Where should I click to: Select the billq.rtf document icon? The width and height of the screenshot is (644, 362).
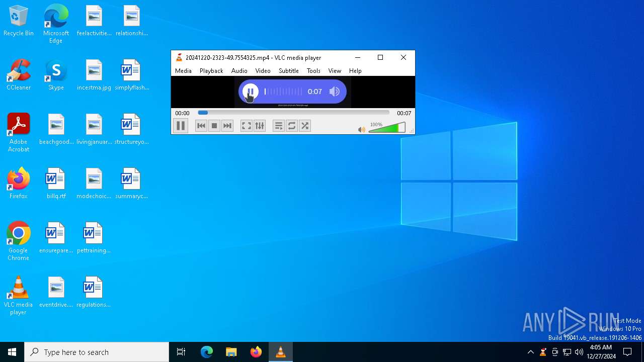pyautogui.click(x=56, y=184)
